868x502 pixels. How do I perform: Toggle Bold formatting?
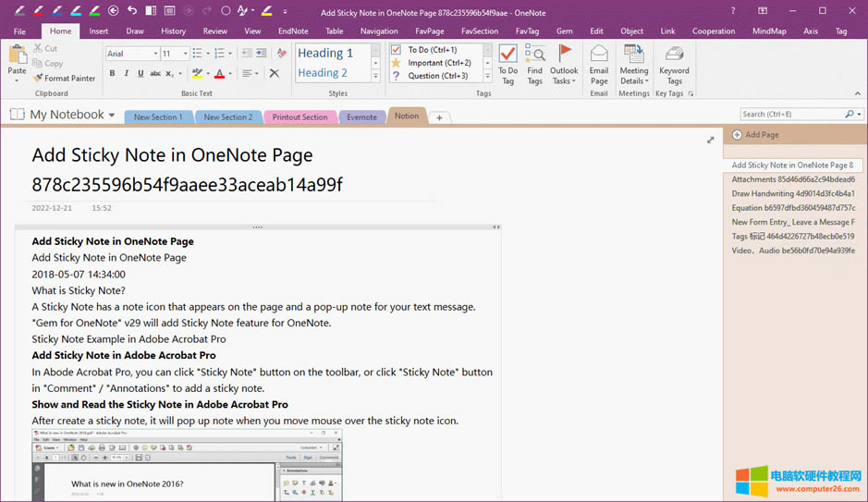tap(113, 74)
